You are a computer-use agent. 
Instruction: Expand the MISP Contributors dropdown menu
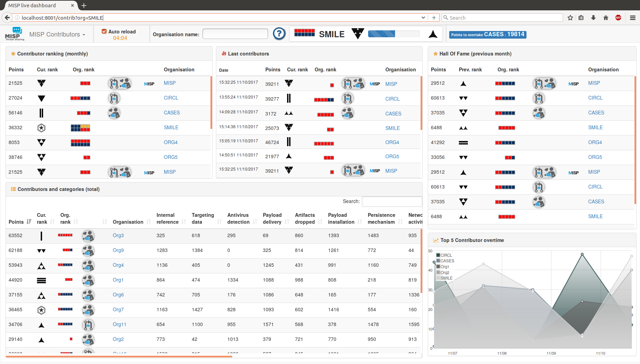[57, 34]
